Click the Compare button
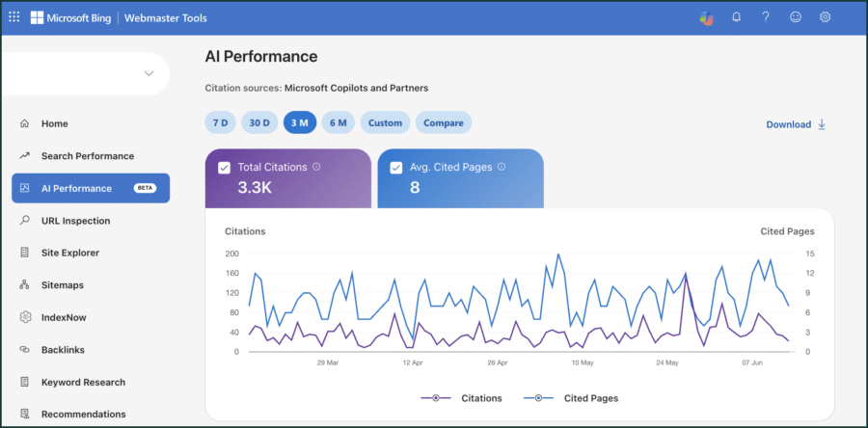The height and width of the screenshot is (428, 868). click(444, 122)
